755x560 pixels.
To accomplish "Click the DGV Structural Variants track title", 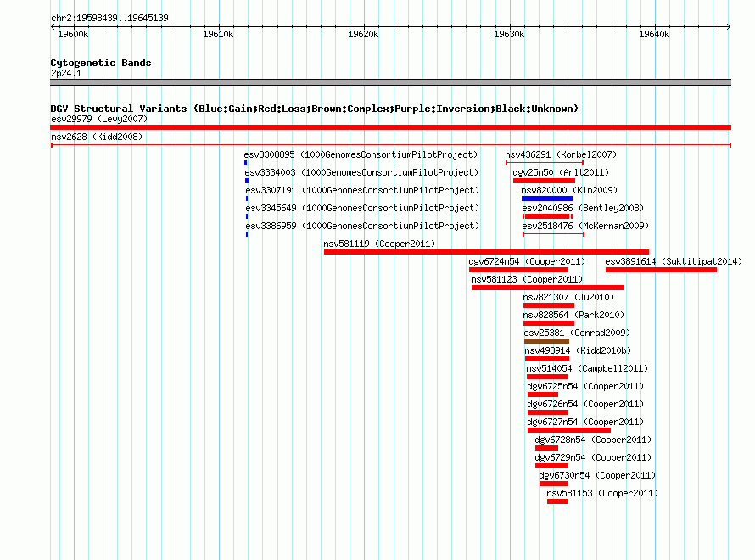I will (314, 109).
